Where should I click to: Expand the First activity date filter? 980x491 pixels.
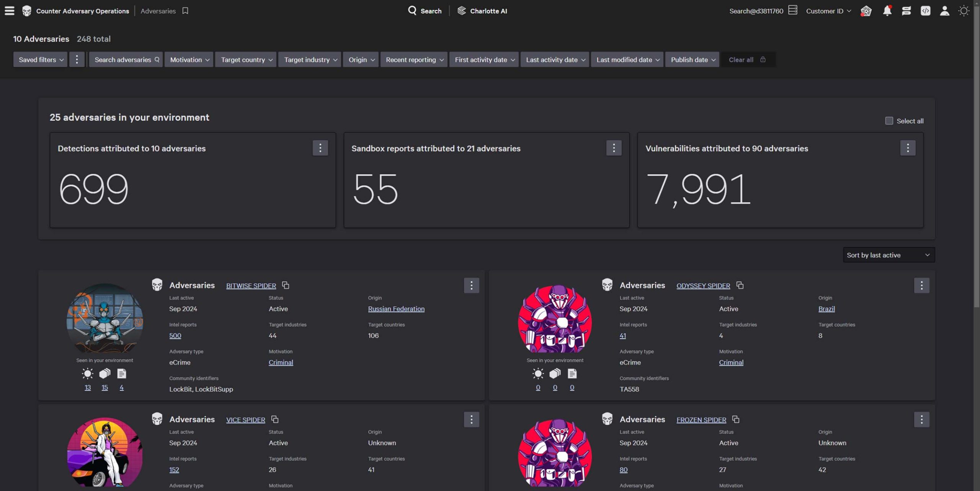[484, 59]
